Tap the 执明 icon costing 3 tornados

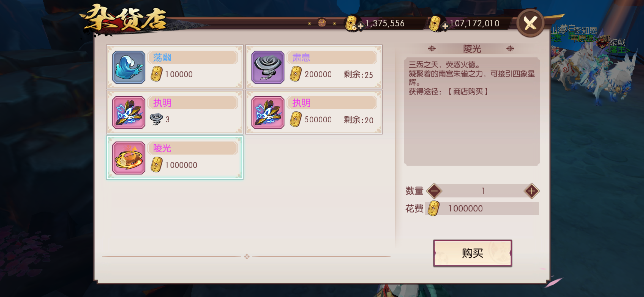(129, 112)
